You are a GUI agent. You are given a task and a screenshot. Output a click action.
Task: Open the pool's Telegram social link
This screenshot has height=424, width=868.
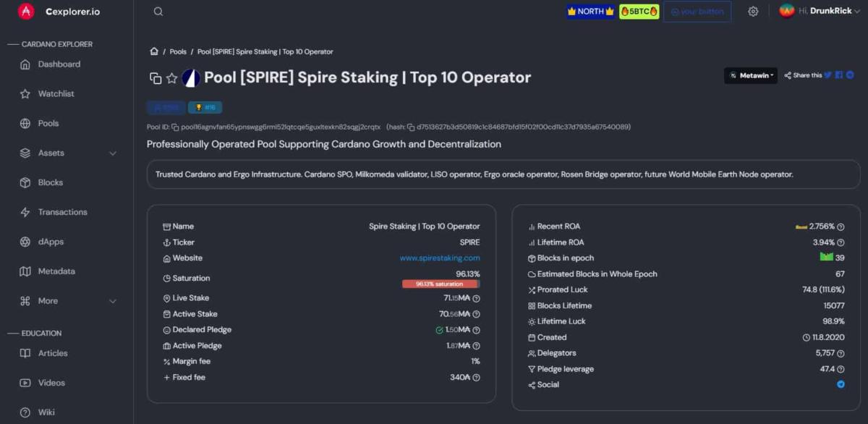(x=841, y=385)
